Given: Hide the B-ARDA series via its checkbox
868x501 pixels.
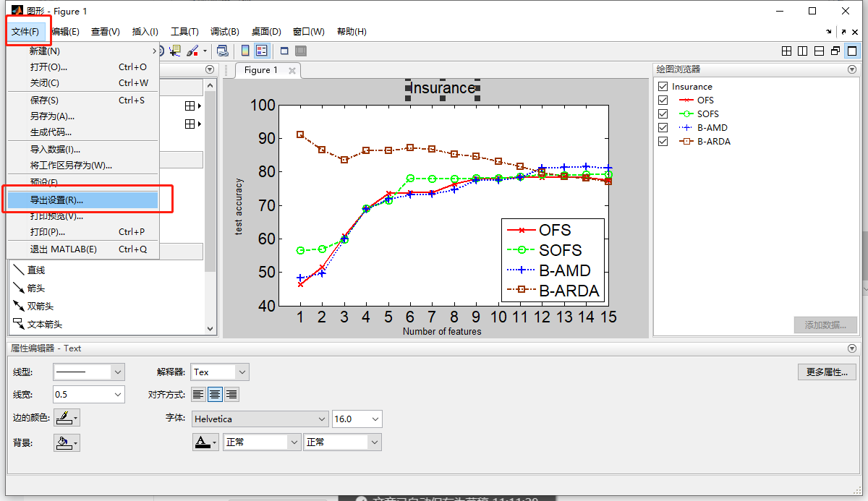Looking at the screenshot, I should (663, 141).
